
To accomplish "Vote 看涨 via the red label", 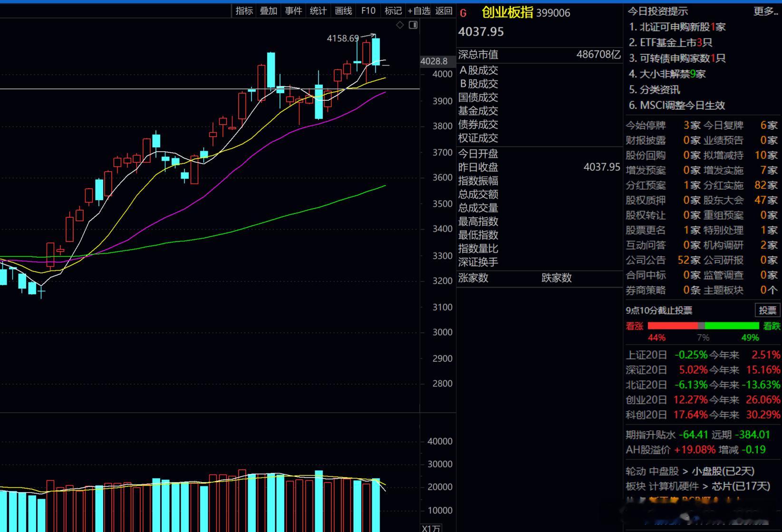I will (x=635, y=326).
